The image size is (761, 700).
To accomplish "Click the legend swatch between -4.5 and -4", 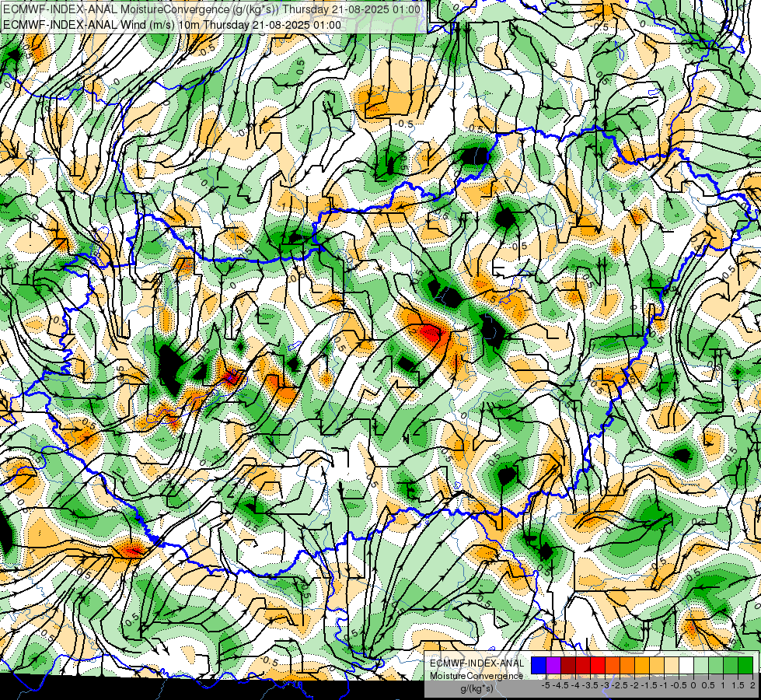I will pyautogui.click(x=568, y=665).
